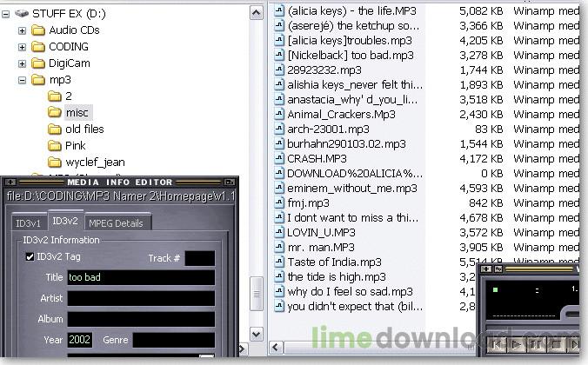Click the Pink folder icon
This screenshot has height=365, width=588.
(x=55, y=145)
